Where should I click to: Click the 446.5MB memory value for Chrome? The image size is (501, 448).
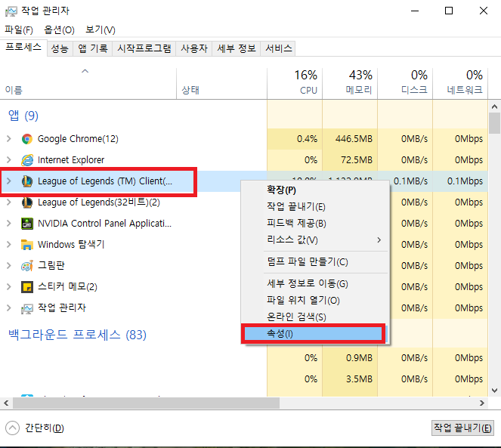point(354,139)
